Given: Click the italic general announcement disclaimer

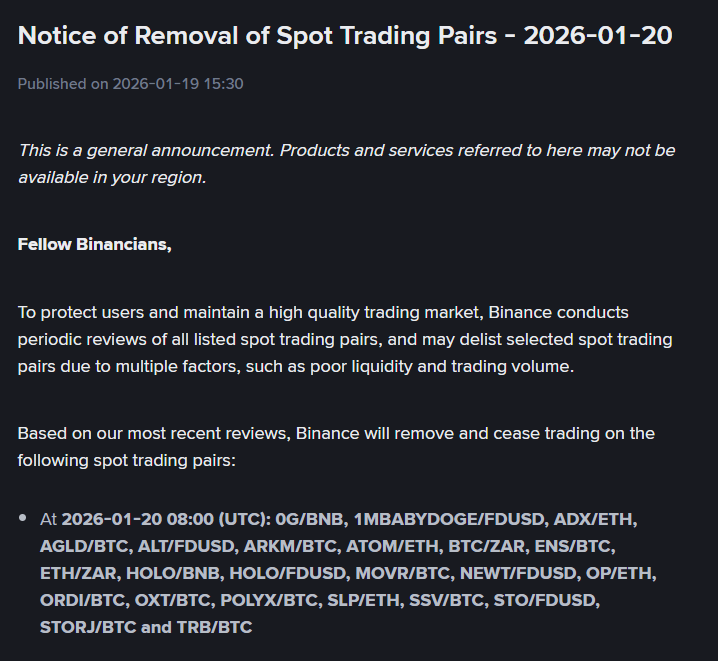Looking at the screenshot, I should point(345,163).
